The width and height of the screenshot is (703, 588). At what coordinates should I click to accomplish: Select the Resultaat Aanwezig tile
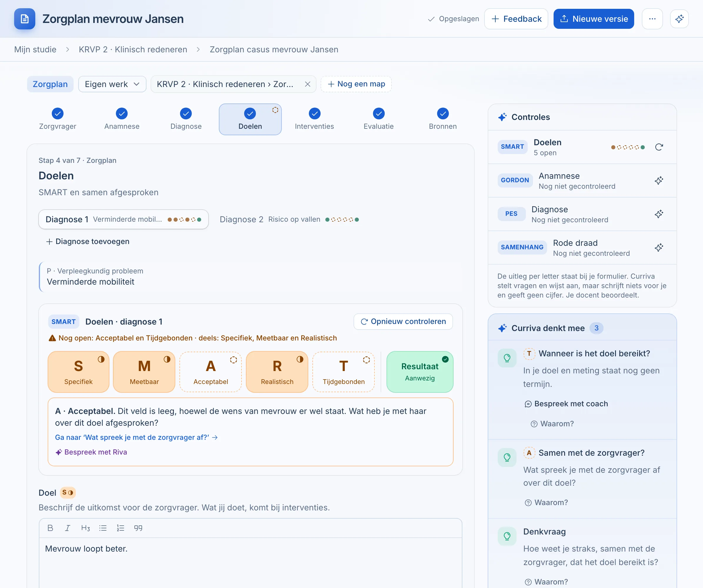coord(420,372)
